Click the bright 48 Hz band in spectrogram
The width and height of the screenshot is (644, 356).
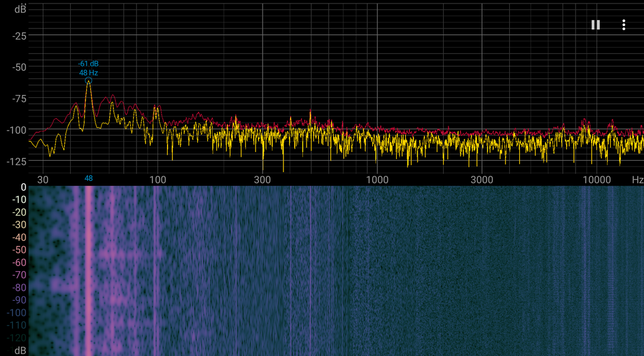89,271
